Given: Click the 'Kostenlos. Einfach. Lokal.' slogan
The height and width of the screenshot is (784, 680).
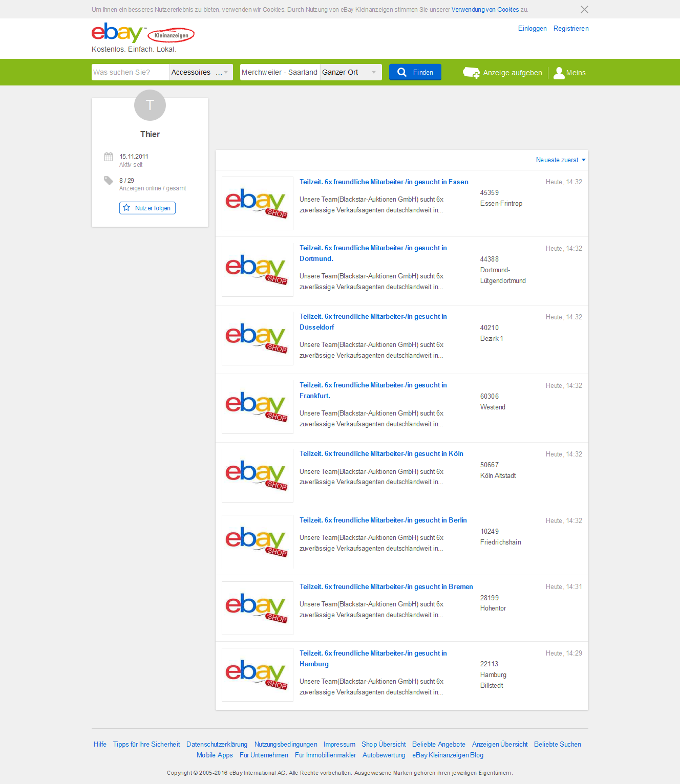Looking at the screenshot, I should [134, 49].
